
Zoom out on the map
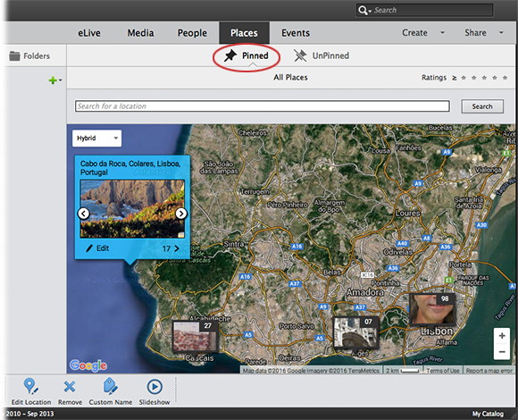point(502,351)
